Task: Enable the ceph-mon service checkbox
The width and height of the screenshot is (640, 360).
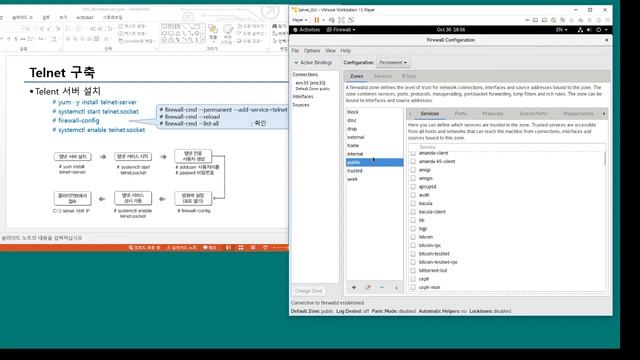Action: tap(413, 287)
